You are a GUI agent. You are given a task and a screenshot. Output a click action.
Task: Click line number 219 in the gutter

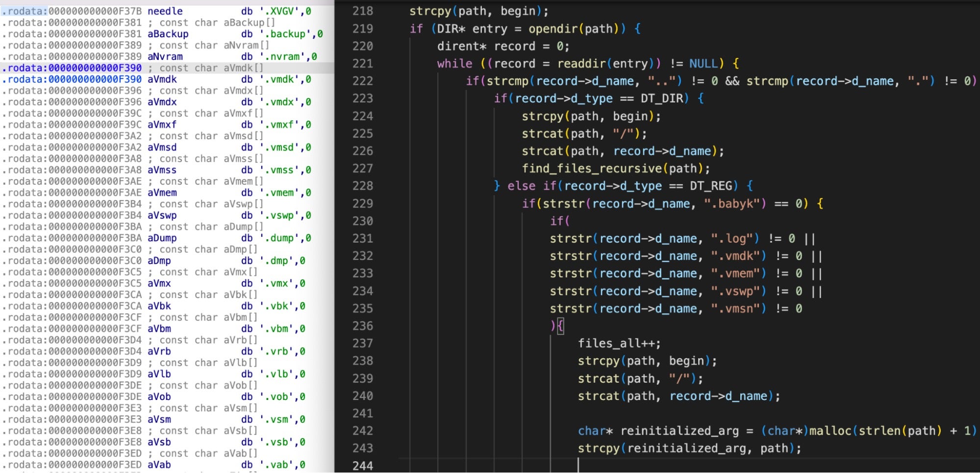pos(362,28)
